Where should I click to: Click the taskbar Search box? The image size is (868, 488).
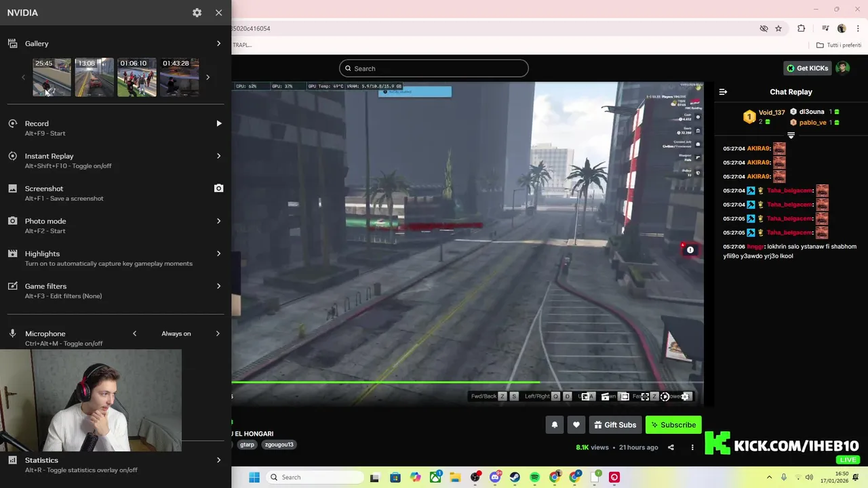coord(315,477)
